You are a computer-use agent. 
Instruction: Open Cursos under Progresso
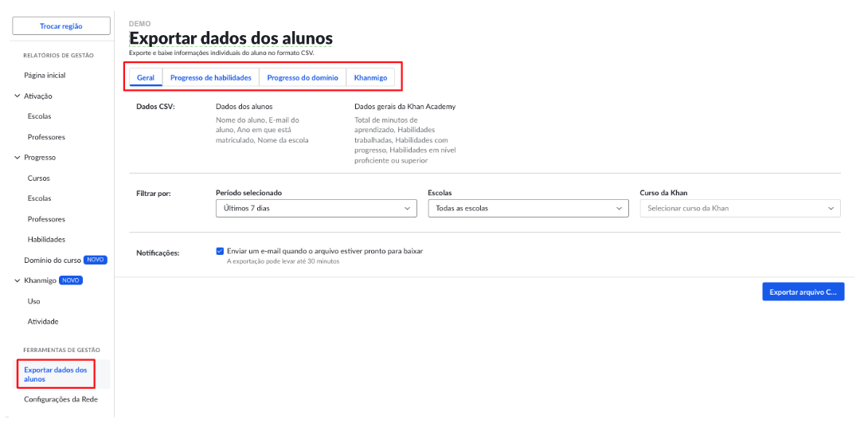pyautogui.click(x=39, y=178)
